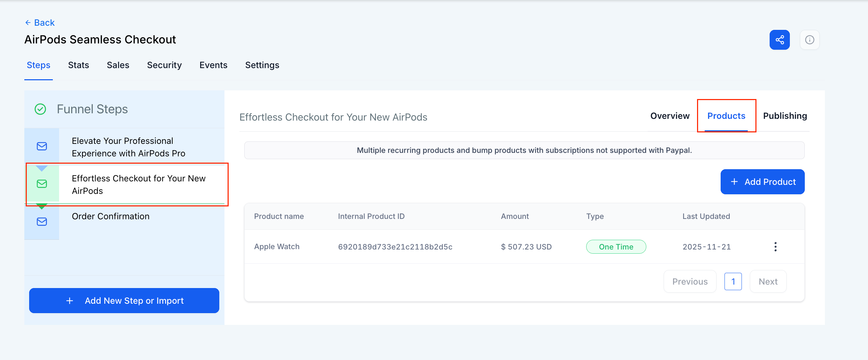Switch to the Settings tab
Screen dimensions: 868x360
coord(262,65)
